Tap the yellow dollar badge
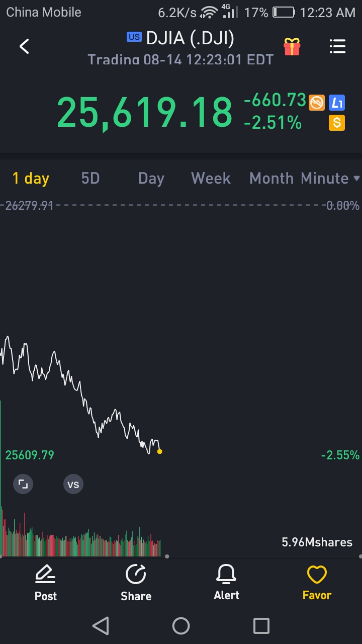The image size is (362, 644). (337, 122)
